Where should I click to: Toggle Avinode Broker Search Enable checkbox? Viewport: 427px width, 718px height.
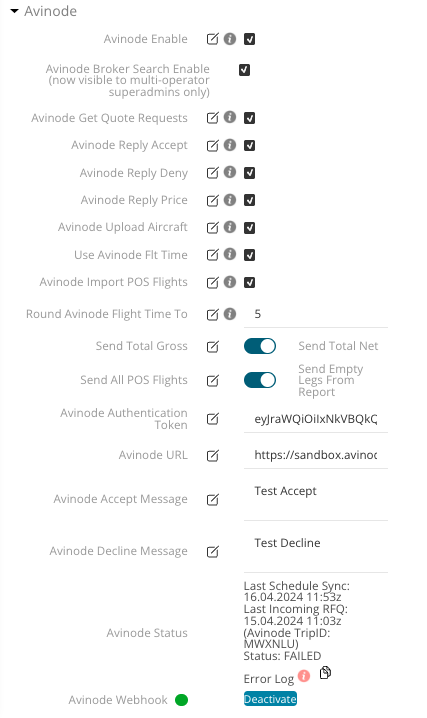(x=244, y=70)
